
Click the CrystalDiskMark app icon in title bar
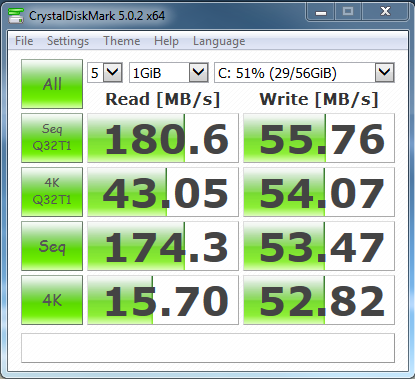(16, 16)
